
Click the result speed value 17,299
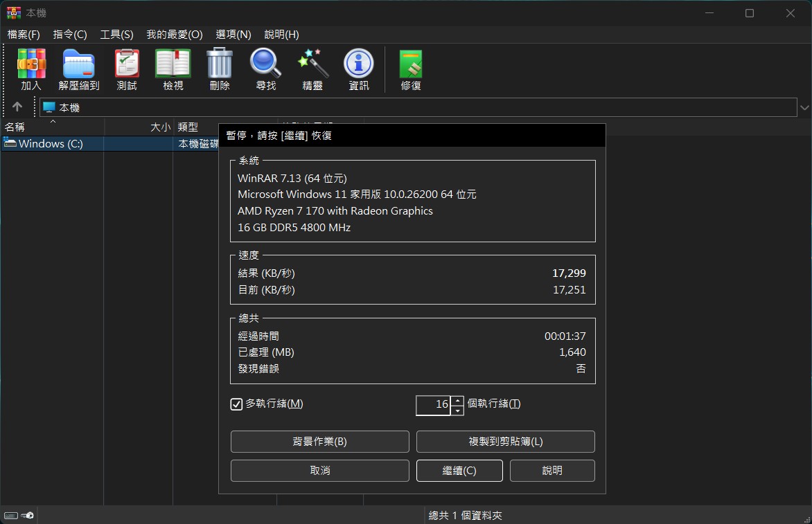[x=569, y=273]
